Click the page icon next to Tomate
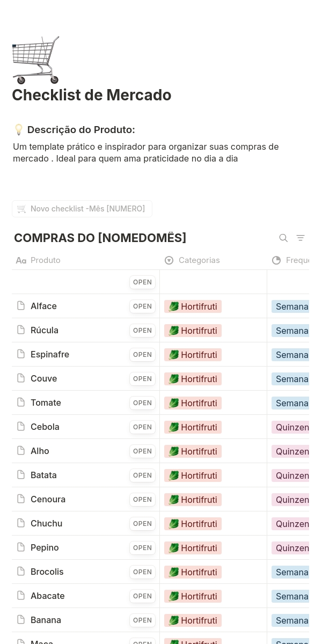The image size is (322, 644). 21,402
